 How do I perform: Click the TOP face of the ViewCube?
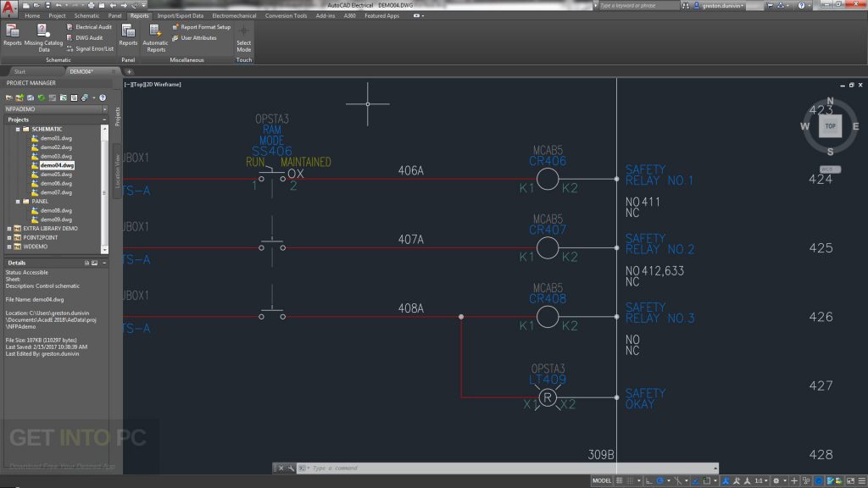pos(830,126)
